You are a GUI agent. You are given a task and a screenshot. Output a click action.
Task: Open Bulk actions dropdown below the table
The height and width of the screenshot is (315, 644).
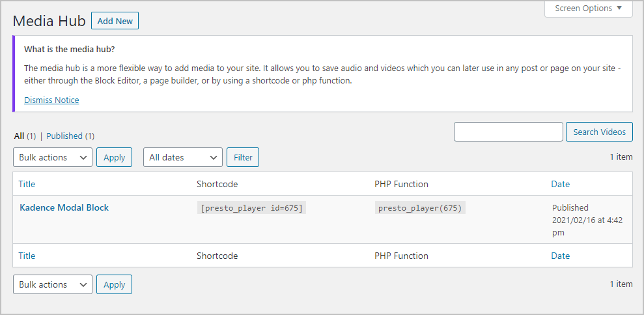[53, 284]
